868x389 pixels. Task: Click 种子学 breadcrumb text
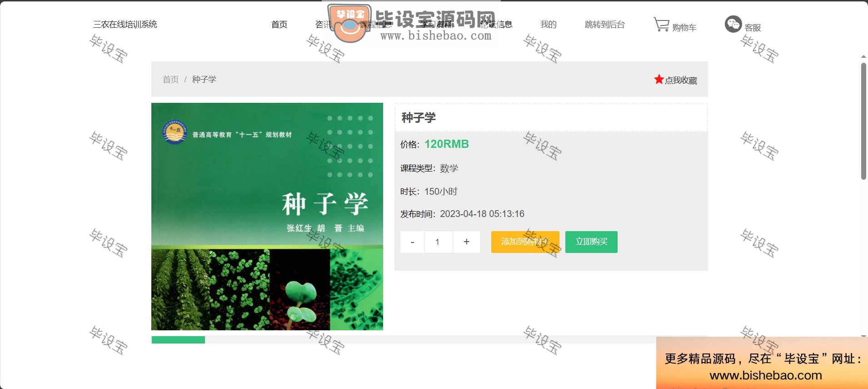tap(204, 80)
